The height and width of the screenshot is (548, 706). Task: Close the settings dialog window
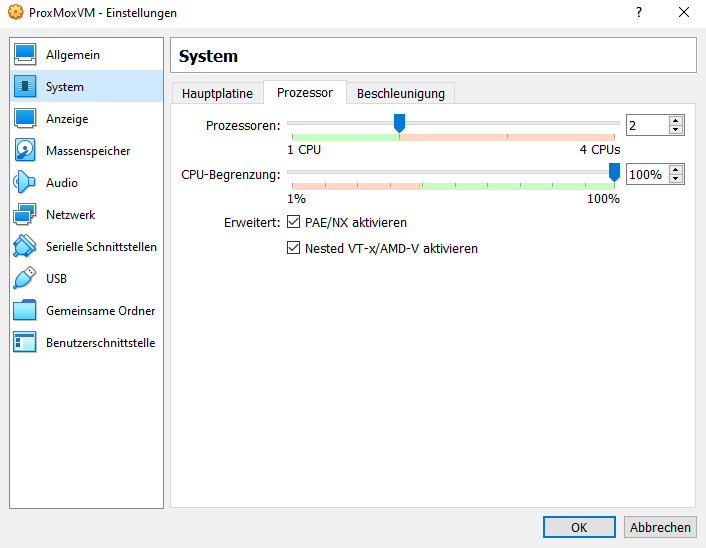684,12
